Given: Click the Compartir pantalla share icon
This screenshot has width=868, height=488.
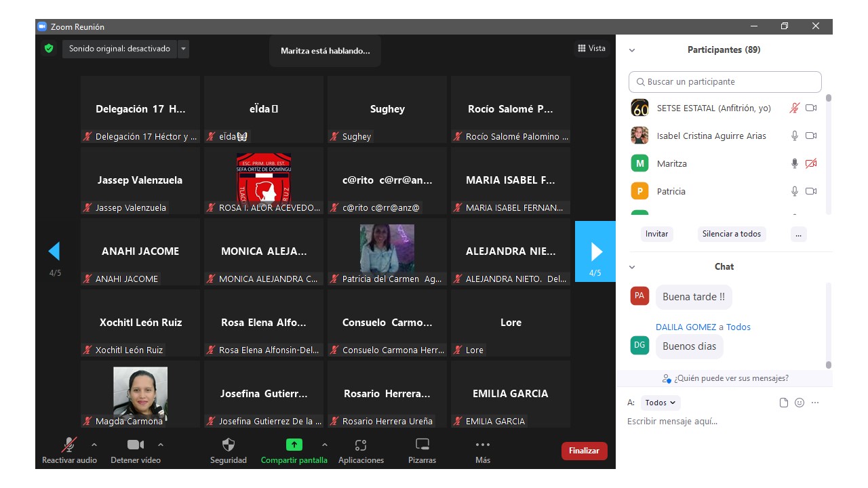Looking at the screenshot, I should (x=294, y=445).
